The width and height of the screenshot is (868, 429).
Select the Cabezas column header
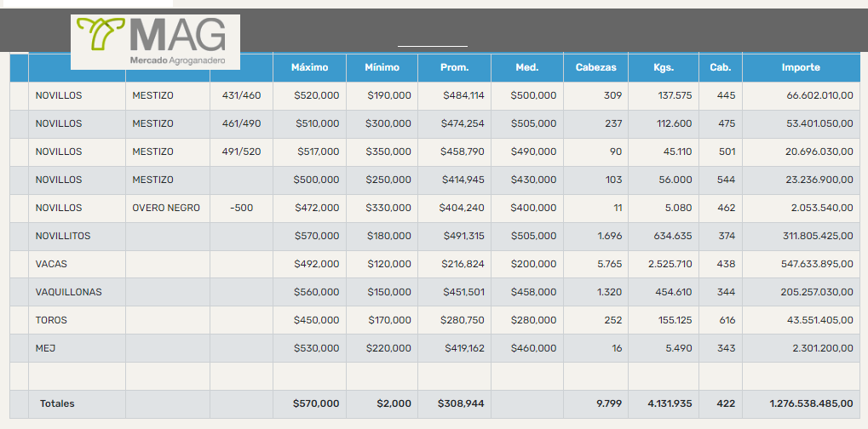tap(595, 67)
